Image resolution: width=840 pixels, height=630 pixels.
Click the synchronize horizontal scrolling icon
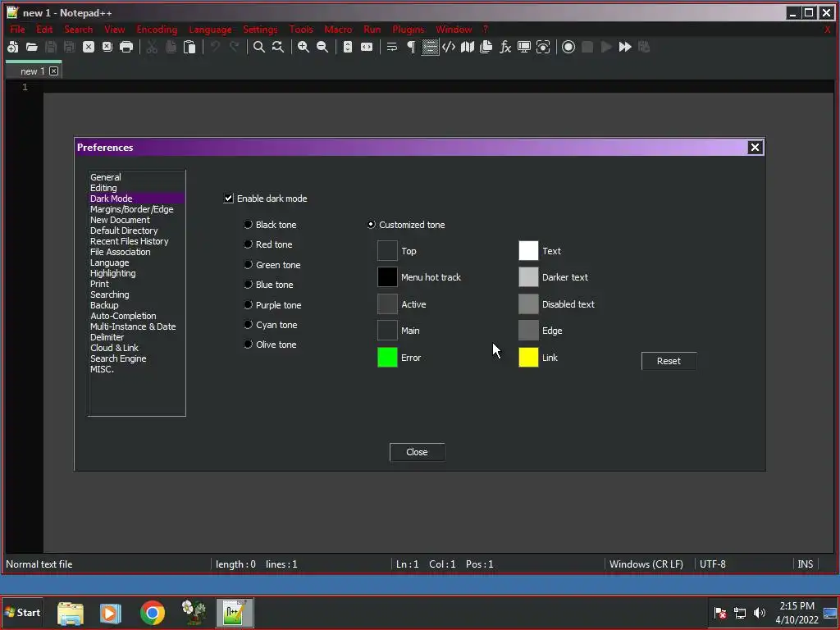click(367, 47)
